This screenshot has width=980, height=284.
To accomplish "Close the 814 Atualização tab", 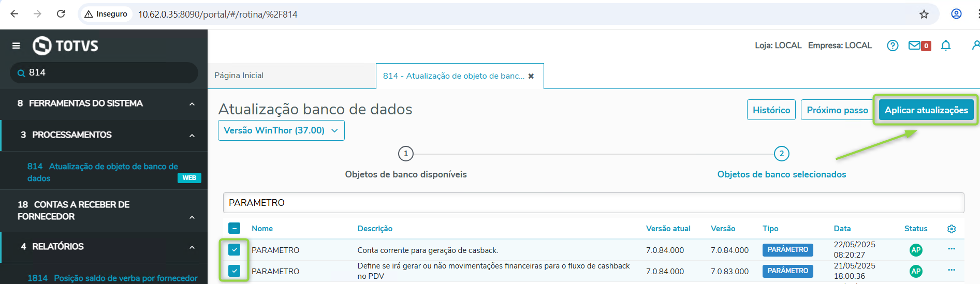I will [x=531, y=76].
